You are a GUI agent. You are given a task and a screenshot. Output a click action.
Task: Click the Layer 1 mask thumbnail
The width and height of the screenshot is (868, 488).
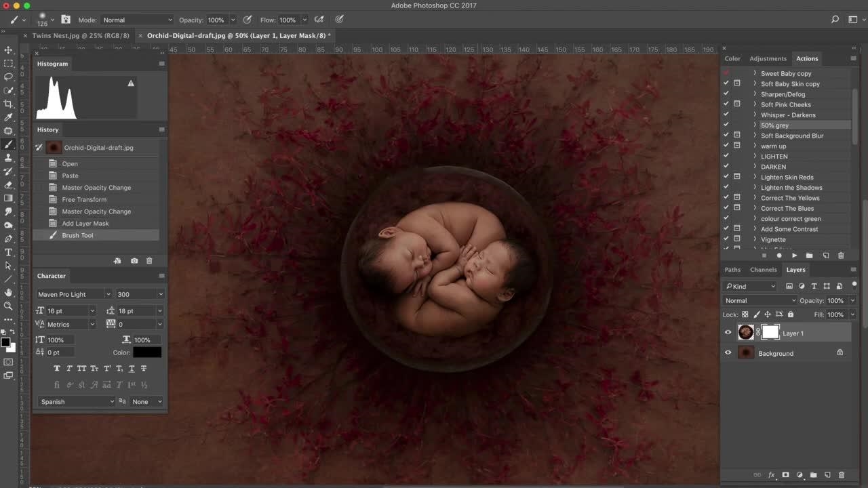coord(770,332)
